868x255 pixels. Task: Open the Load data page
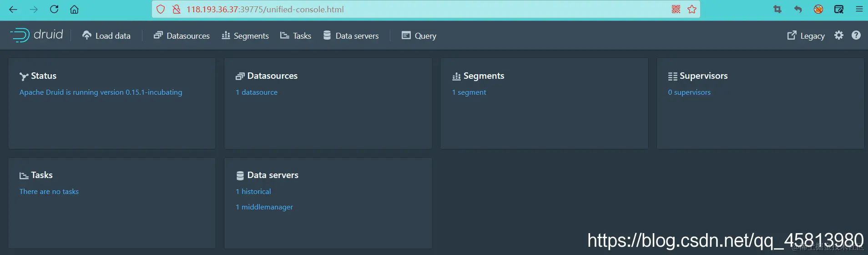click(106, 36)
